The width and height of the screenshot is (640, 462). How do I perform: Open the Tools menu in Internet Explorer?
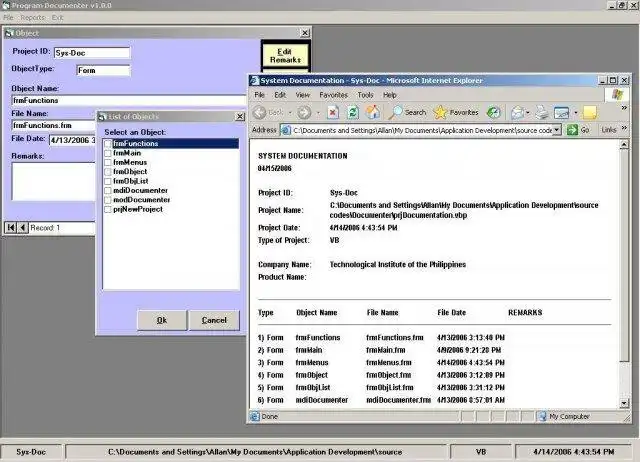tap(365, 95)
